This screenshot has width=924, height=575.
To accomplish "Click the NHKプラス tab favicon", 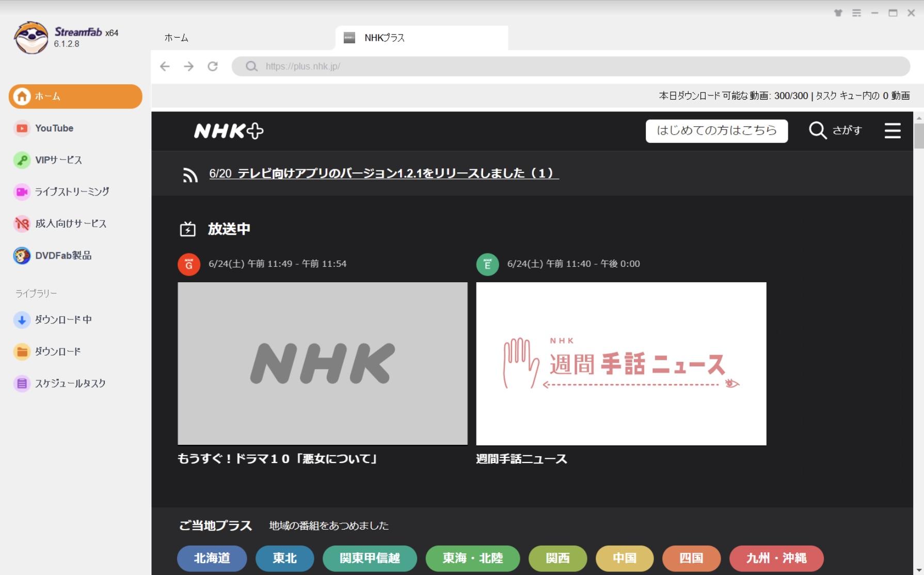I will click(349, 38).
